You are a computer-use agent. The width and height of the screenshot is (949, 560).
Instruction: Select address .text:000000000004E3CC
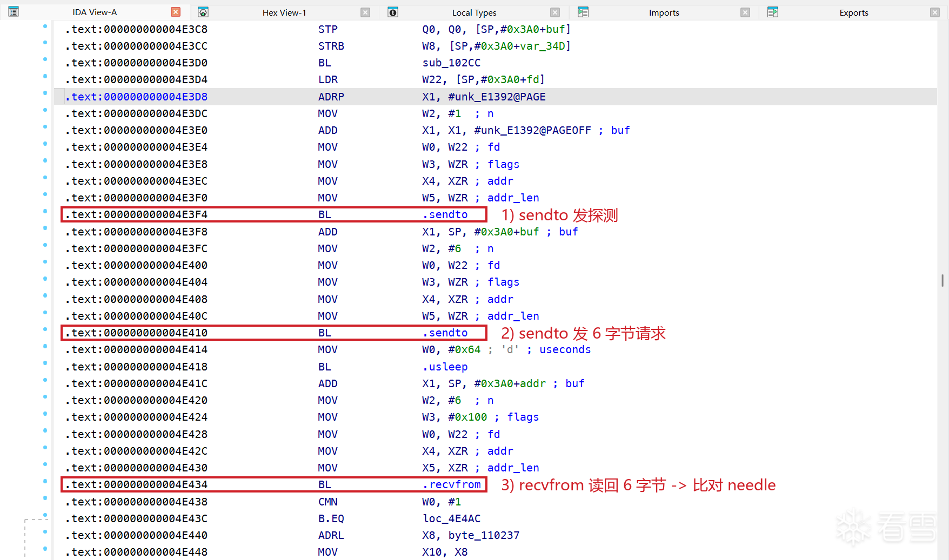[136, 46]
